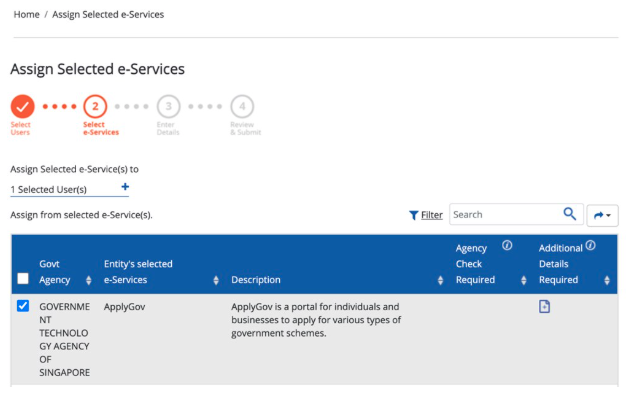Click the Review & Submit step label

245,129
